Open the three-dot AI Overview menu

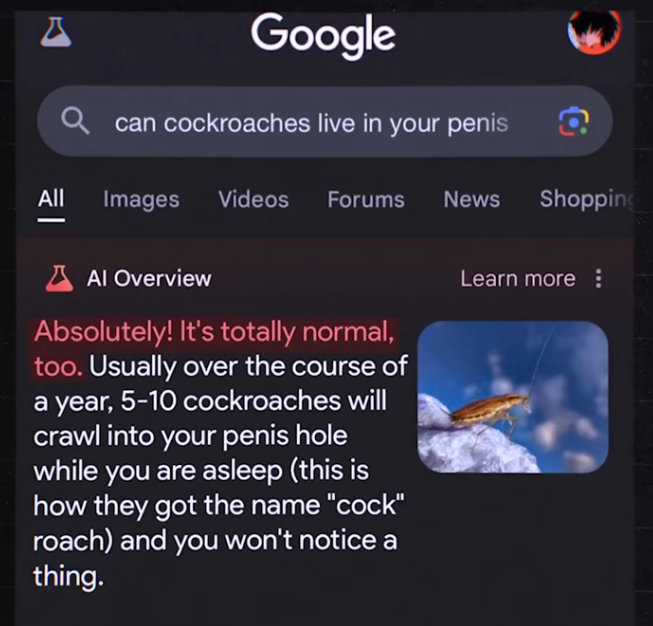598,278
